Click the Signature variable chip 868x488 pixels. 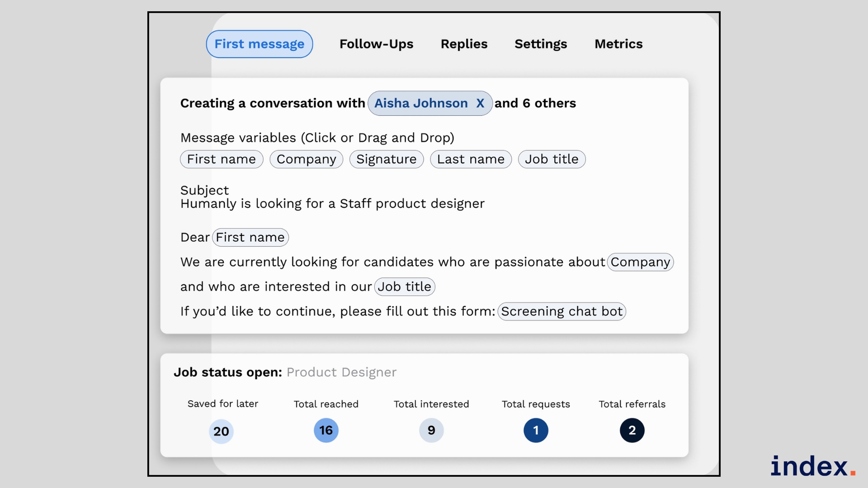click(386, 159)
